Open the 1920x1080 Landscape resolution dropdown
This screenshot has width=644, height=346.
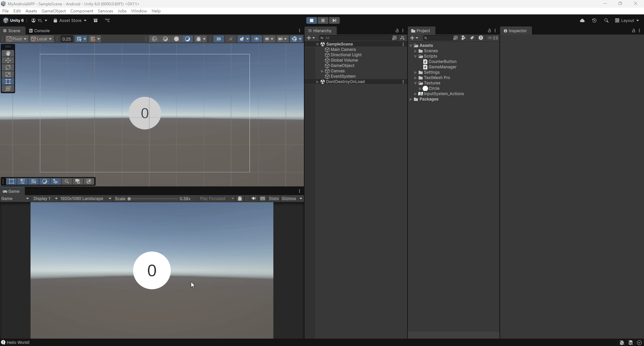(86, 198)
